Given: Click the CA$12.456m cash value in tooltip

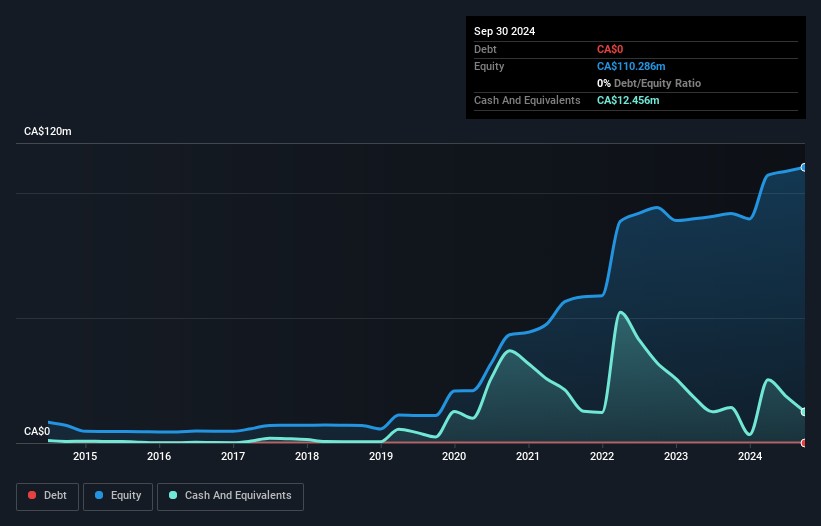Looking at the screenshot, I should (628, 100).
